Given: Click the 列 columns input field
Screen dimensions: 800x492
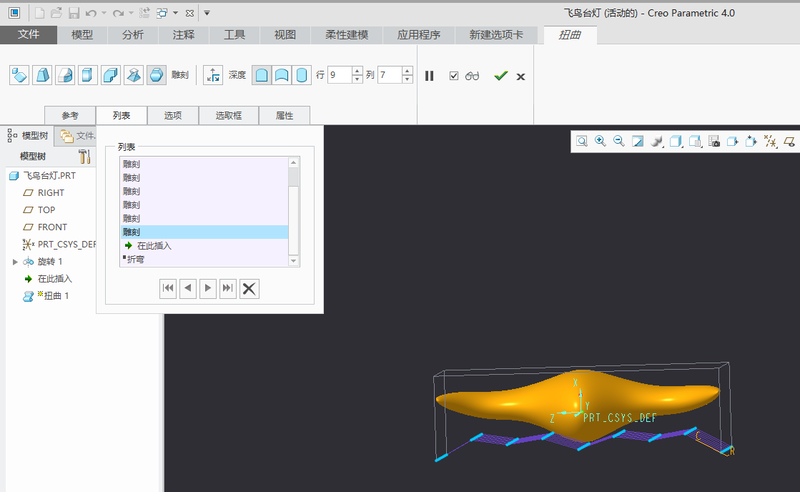Looking at the screenshot, I should point(390,76).
